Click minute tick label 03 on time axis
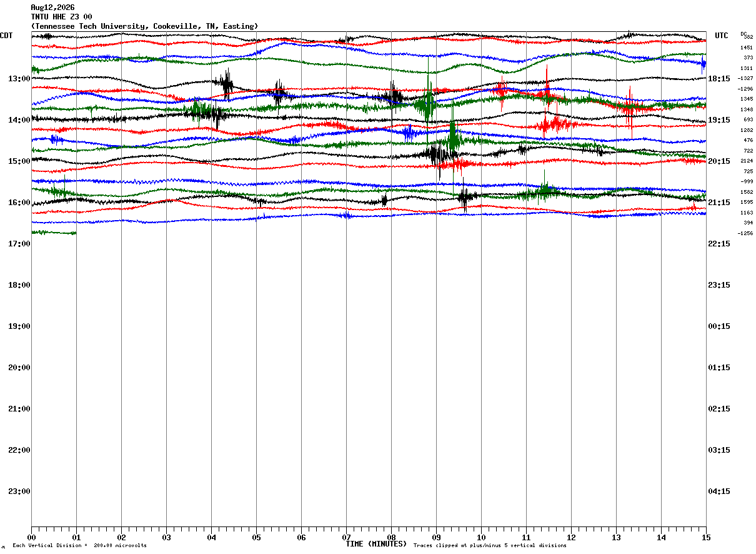 166,537
